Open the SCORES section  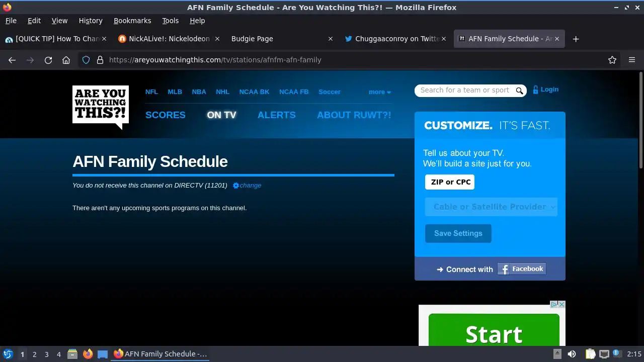(166, 115)
